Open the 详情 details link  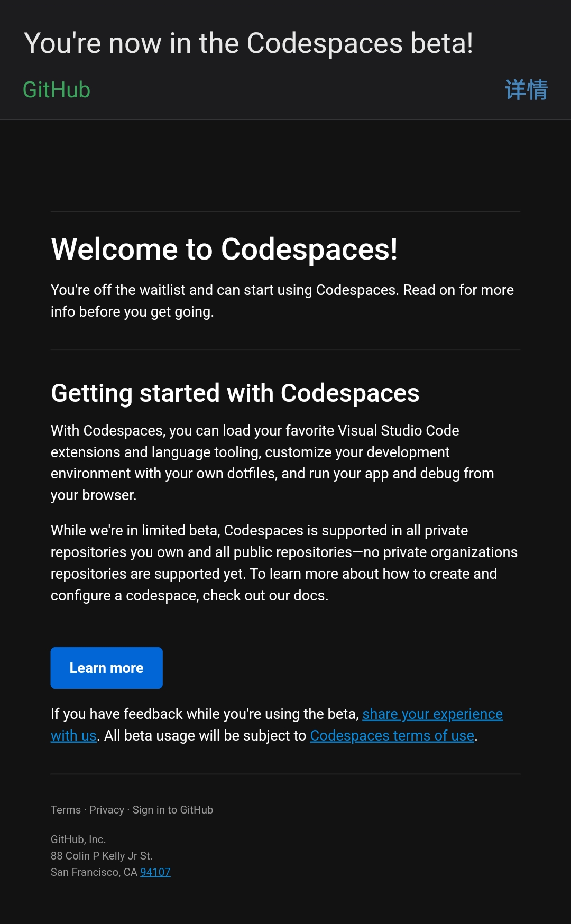526,90
